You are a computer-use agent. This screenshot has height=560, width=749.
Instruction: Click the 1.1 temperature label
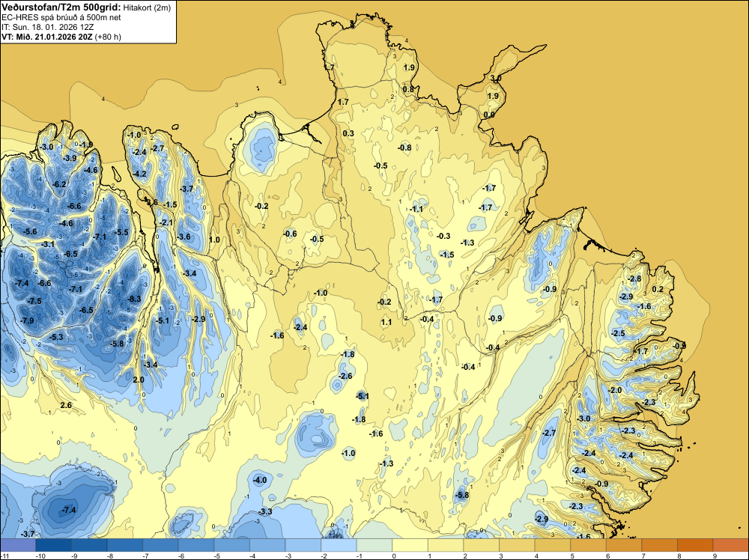tap(386, 322)
